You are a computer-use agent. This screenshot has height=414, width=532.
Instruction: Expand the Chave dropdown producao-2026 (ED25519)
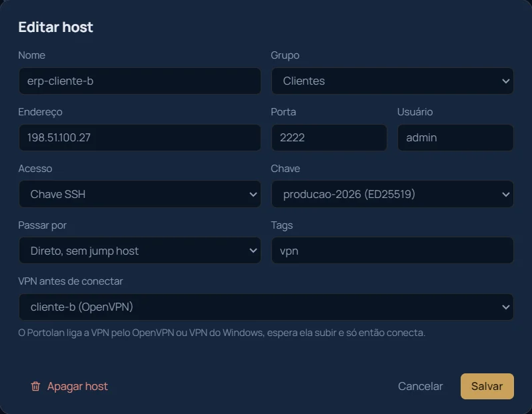(392, 194)
